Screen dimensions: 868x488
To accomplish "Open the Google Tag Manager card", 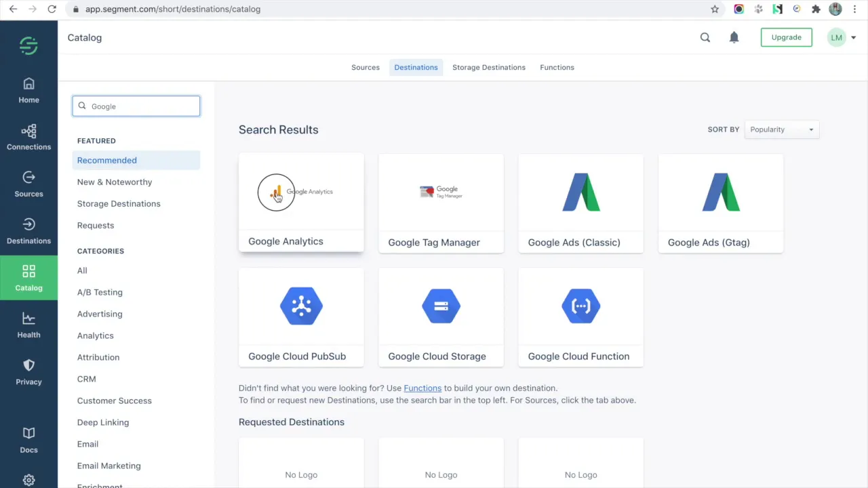I will 441,203.
